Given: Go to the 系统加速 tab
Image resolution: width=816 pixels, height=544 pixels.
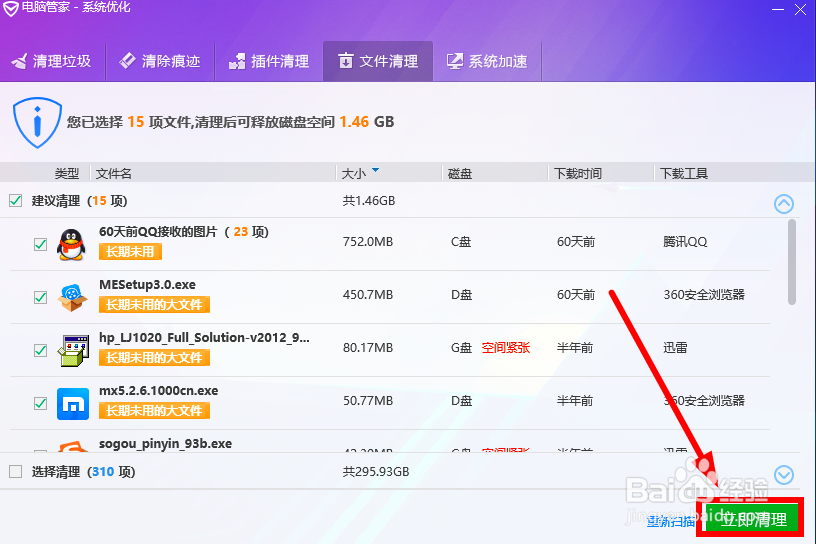Looking at the screenshot, I should point(487,61).
